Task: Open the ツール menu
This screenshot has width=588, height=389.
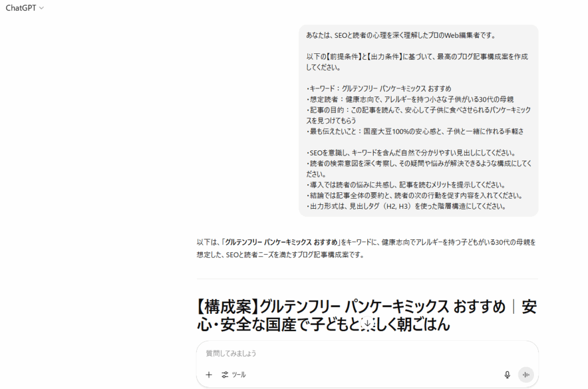Action: pos(234,375)
